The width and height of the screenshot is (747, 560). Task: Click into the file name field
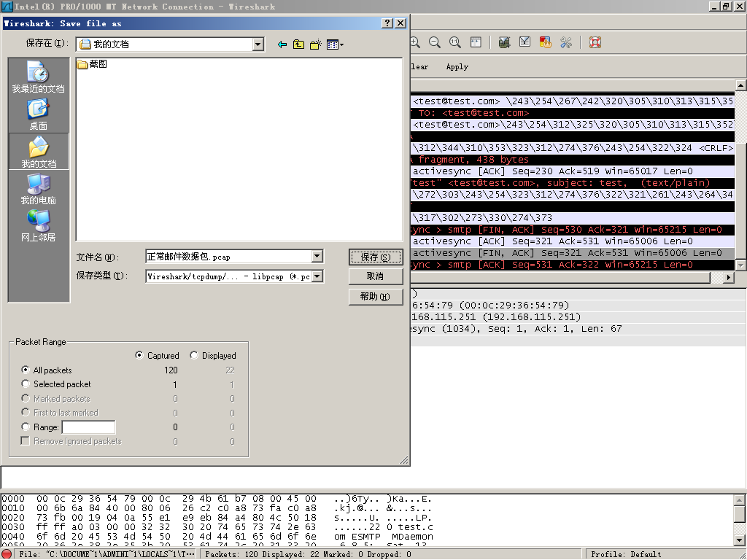(228, 257)
